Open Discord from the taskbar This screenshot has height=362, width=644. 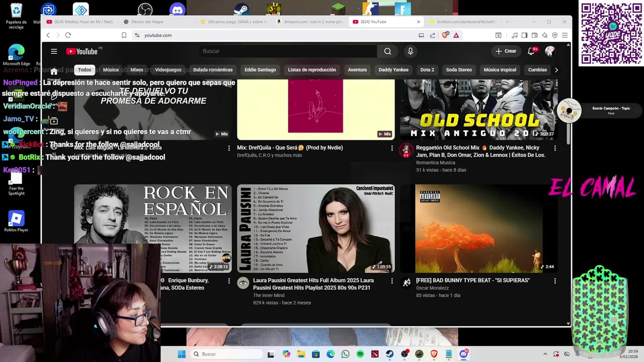pos(463,354)
